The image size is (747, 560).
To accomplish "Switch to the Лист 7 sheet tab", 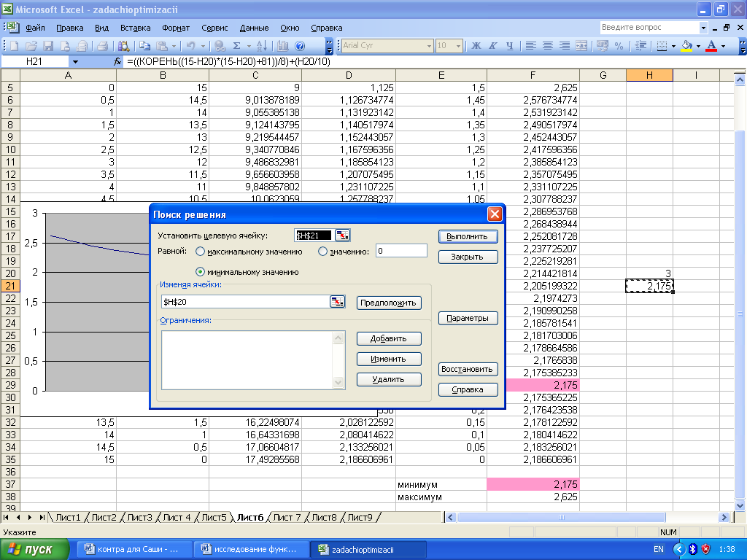I will pyautogui.click(x=287, y=517).
